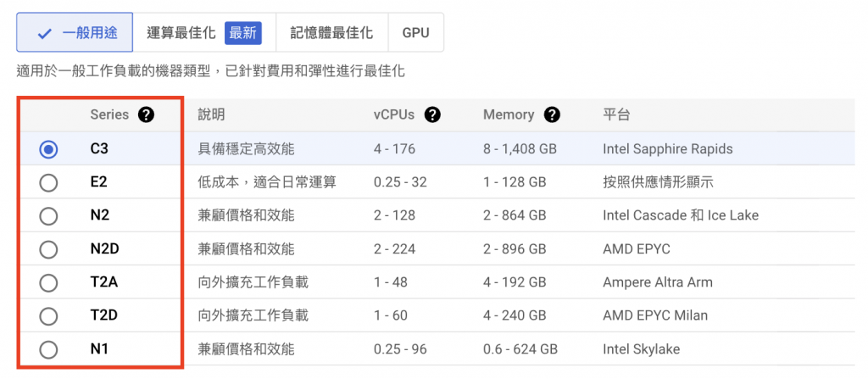Choose the N2 series radio button

pos(48,215)
